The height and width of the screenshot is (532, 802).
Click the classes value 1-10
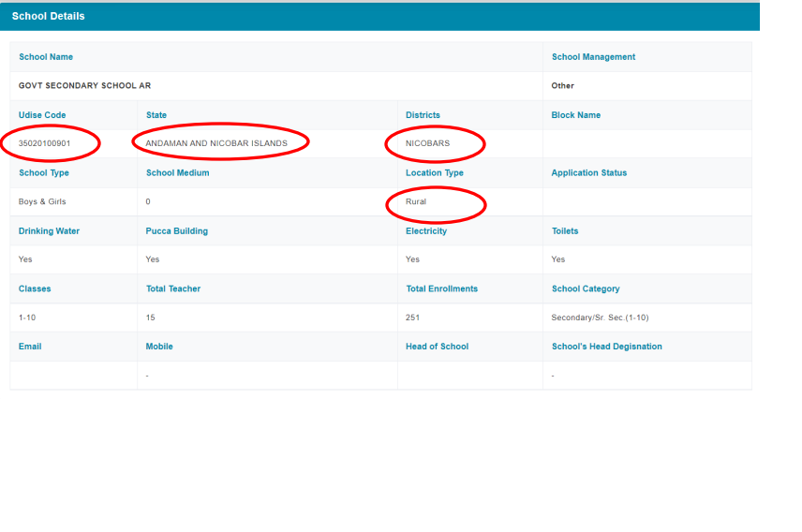point(27,318)
